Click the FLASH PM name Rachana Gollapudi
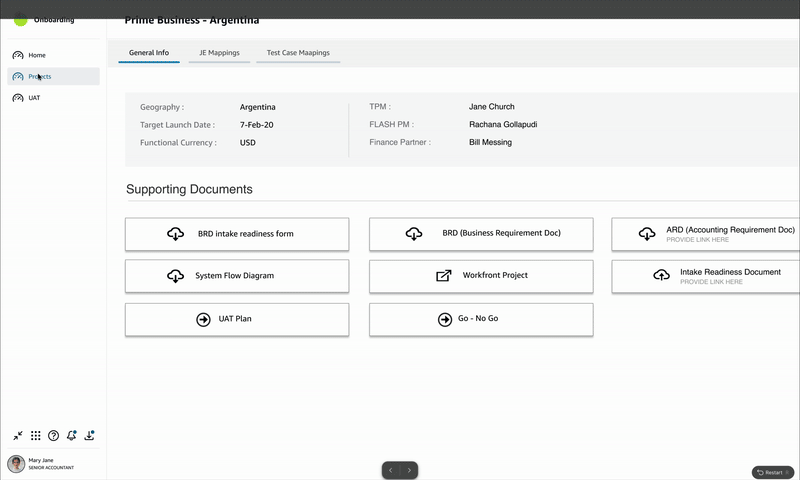The height and width of the screenshot is (480, 800). (503, 124)
